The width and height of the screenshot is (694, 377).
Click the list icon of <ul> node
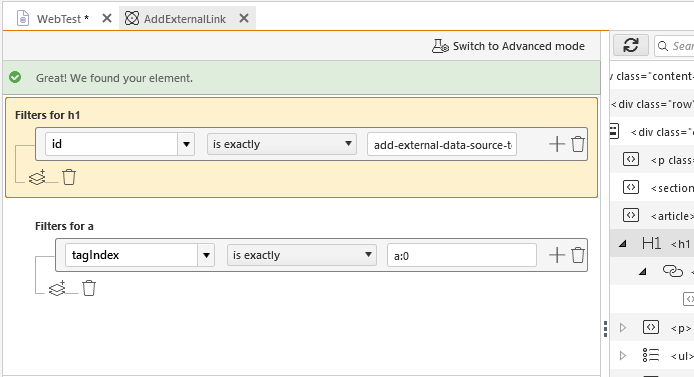pyautogui.click(x=651, y=355)
